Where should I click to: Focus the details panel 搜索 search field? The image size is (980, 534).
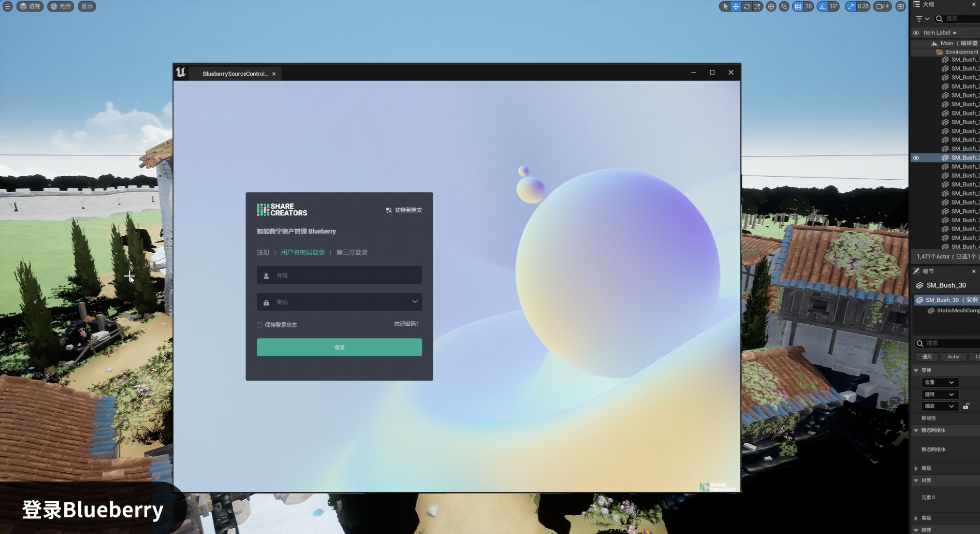947,343
